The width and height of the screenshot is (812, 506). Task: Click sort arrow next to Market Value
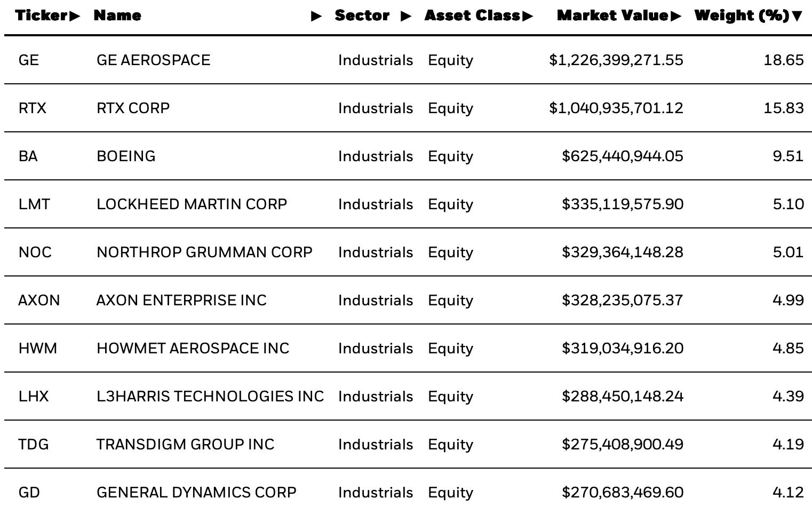coord(676,16)
